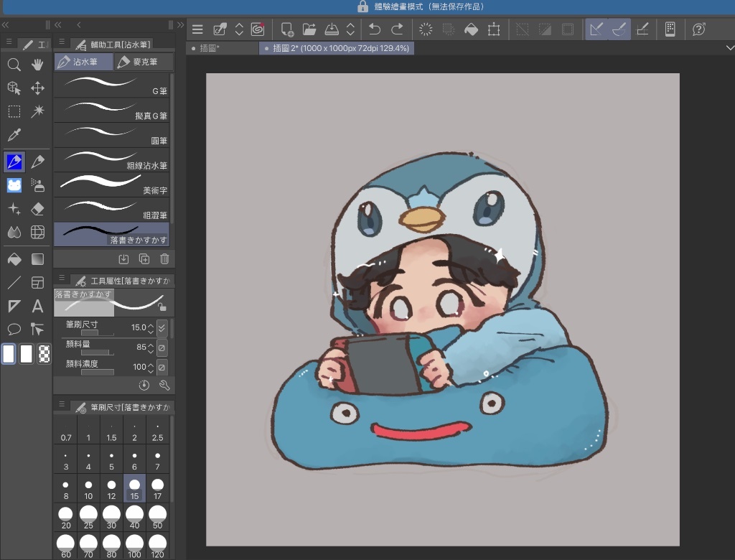Toggle the 顏料濃度 dynamics button
This screenshot has height=560, width=735.
coord(161,367)
